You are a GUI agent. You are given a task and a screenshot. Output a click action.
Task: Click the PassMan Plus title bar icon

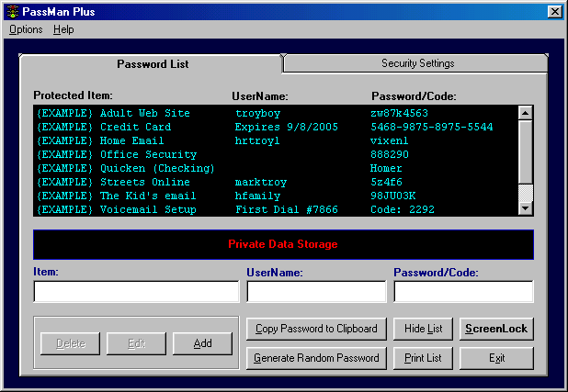pos(11,11)
